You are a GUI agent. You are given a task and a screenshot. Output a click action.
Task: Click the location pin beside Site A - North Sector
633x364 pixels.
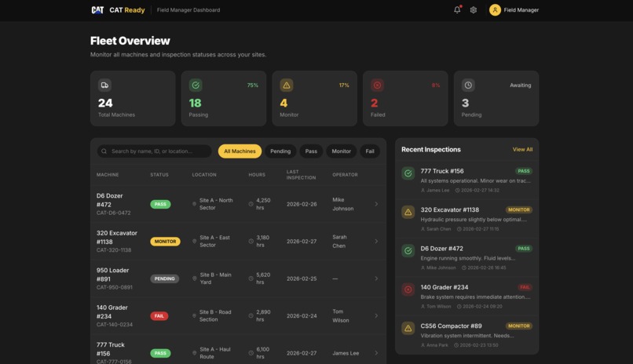[194, 204]
